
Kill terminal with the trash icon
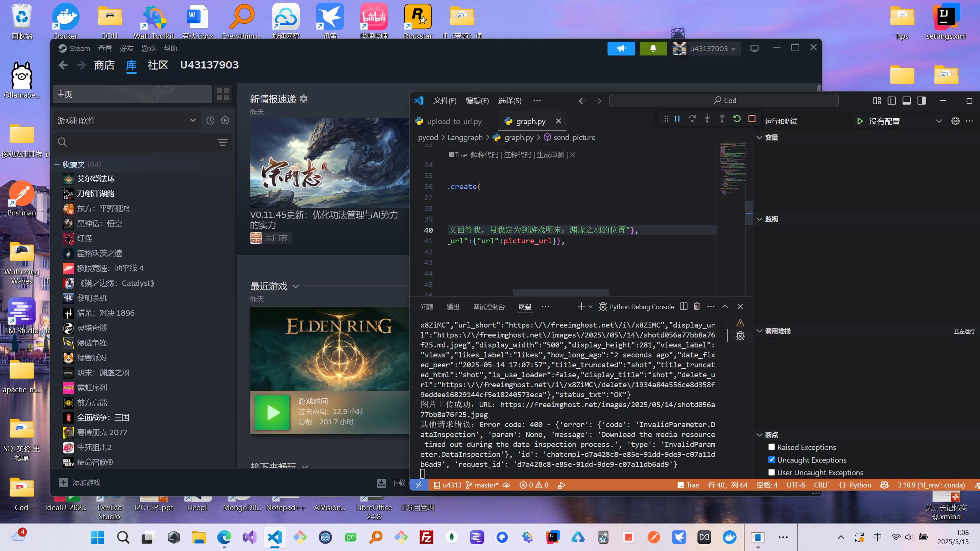697,306
